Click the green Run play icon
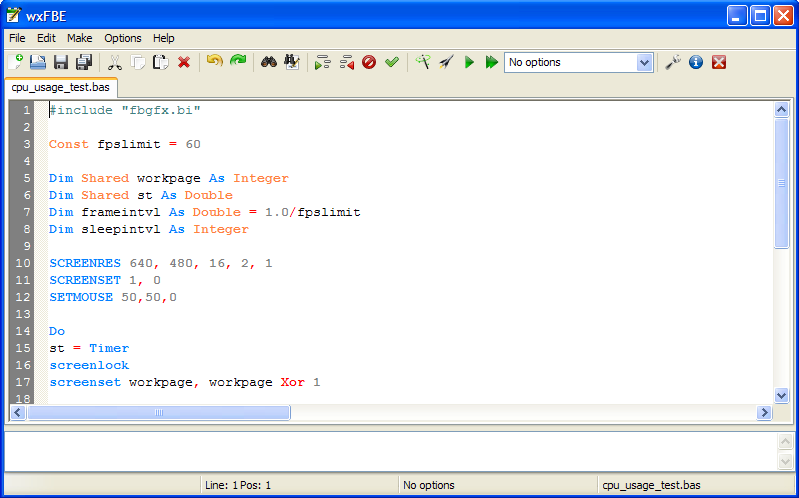Viewport: 799px width, 498px height. [469, 62]
